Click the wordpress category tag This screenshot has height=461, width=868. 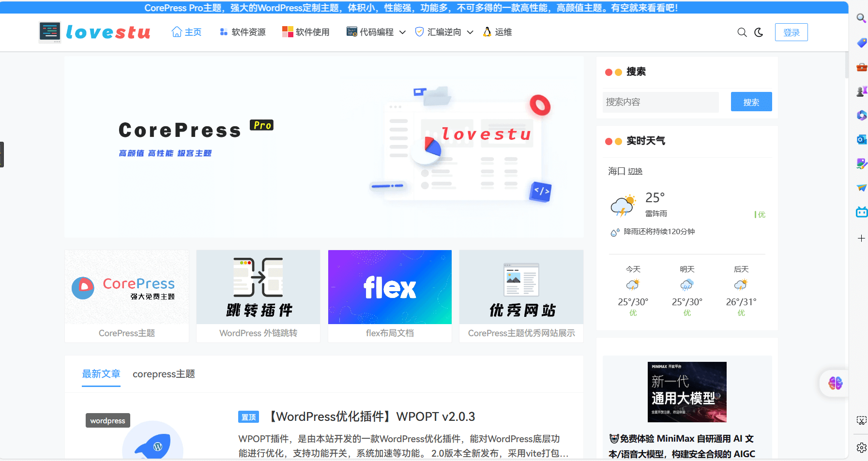(107, 420)
